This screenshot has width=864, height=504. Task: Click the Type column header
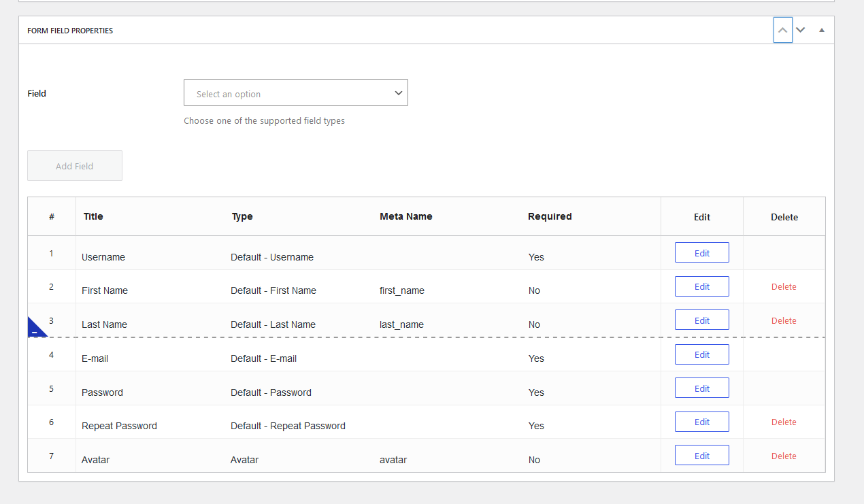tap(242, 216)
